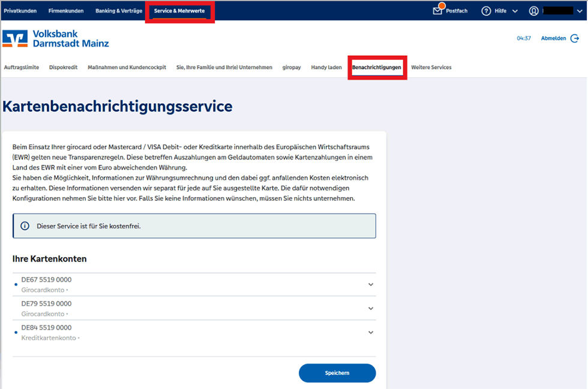Screen dimensions: 588x389
Task: Open the user account dropdown chevron
Action: (580, 11)
